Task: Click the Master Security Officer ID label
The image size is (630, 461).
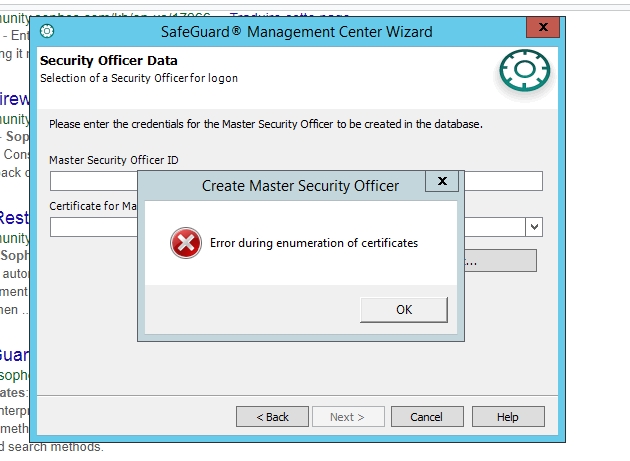Action: click(114, 160)
